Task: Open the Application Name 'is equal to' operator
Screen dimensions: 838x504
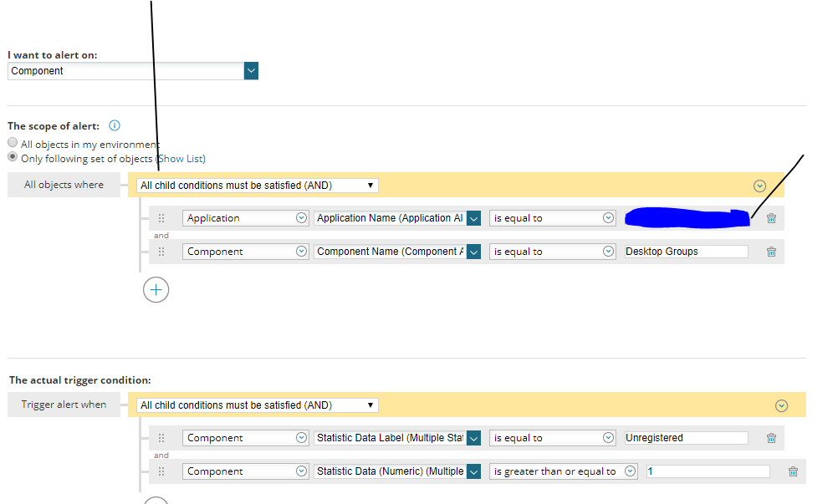Action: (552, 218)
